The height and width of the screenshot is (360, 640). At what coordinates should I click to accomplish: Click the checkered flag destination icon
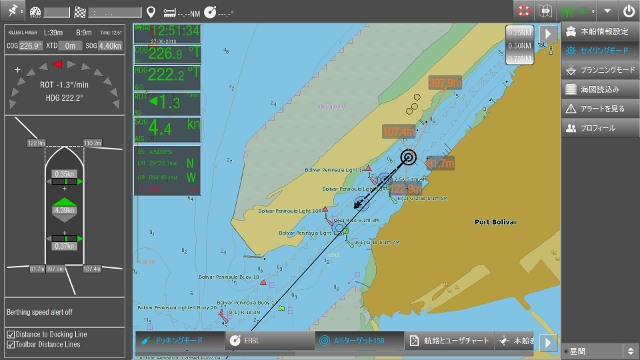click(x=80, y=12)
